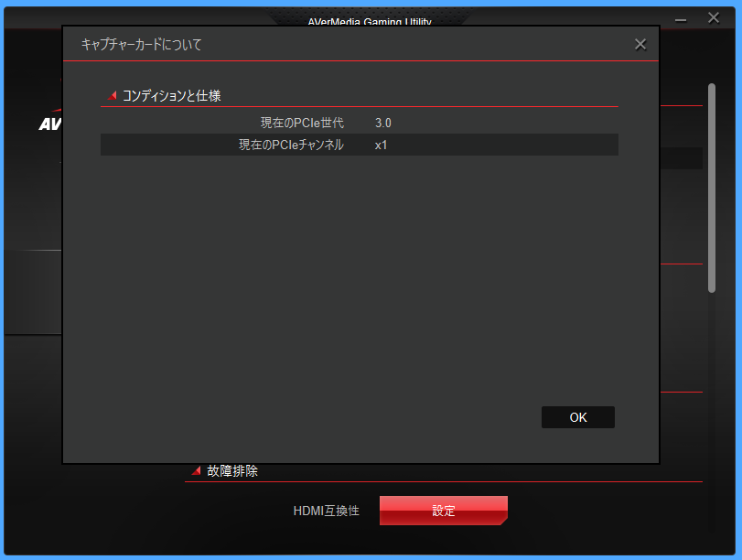This screenshot has height=560, width=742.
Task: Click the コンディションと仕様 section heading
Action: pos(171,96)
